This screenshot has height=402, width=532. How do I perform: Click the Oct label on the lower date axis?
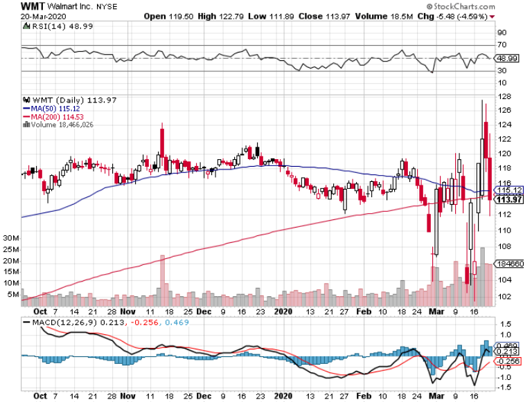40,396
